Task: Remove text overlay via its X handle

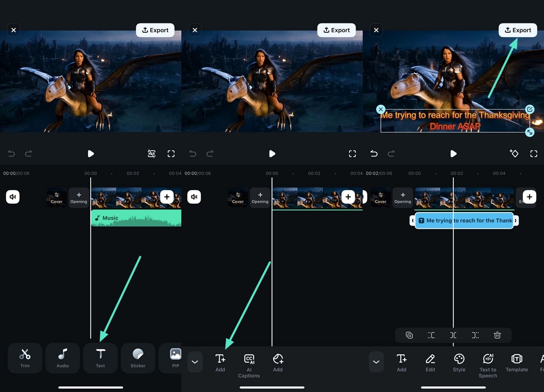Action: click(x=380, y=109)
